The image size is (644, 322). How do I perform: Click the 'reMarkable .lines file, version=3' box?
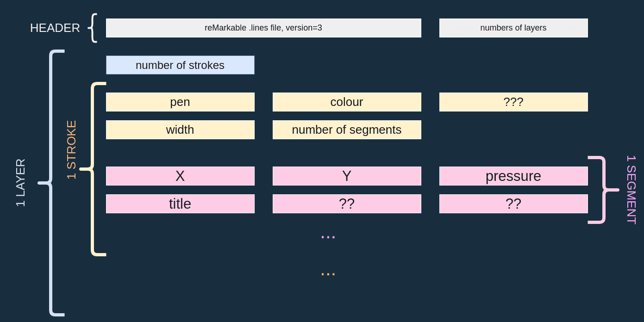tap(263, 28)
